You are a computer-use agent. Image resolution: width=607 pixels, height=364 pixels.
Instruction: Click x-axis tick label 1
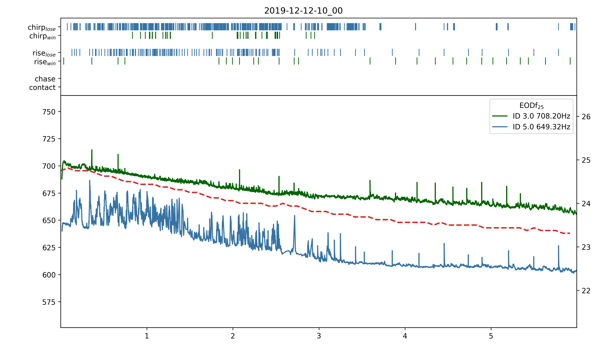(x=147, y=336)
